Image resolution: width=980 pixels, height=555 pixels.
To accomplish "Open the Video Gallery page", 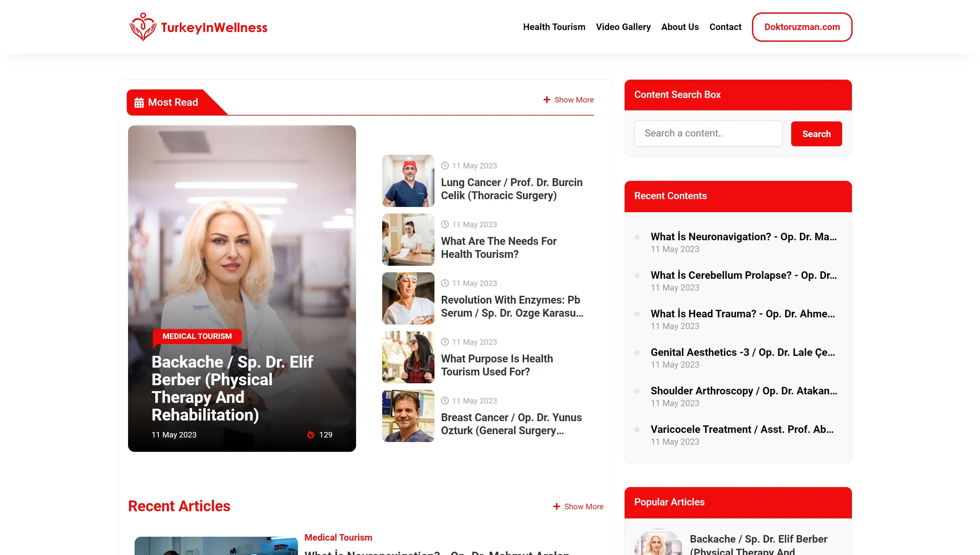I will 623,27.
